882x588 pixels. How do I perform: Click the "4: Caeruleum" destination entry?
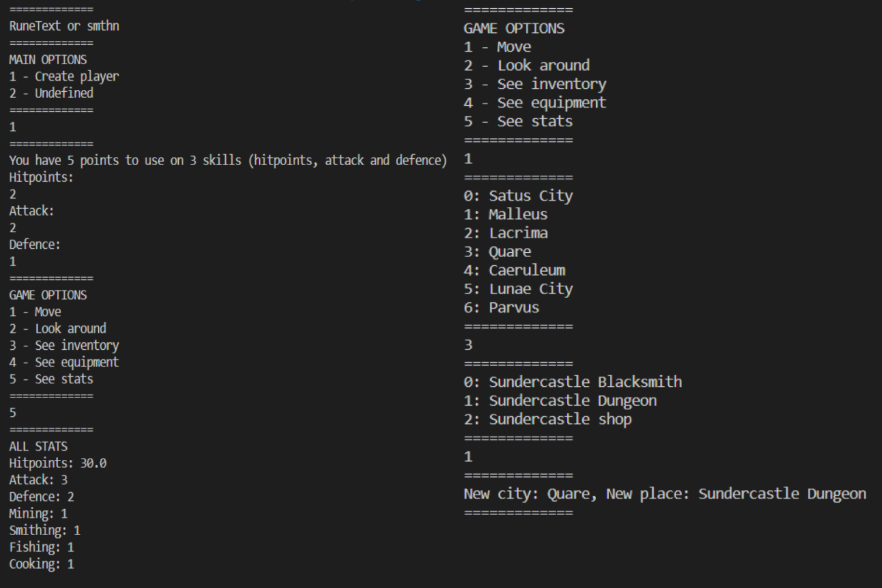[514, 270]
